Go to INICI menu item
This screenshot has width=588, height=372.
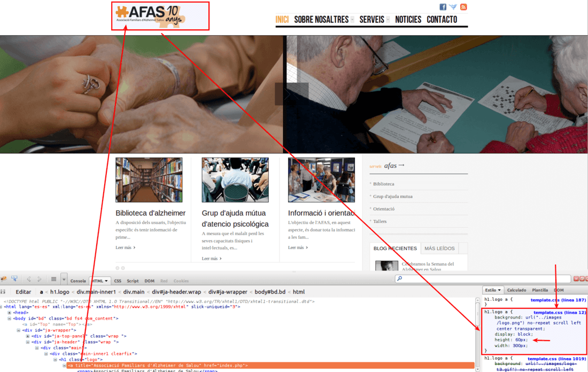coord(282,19)
